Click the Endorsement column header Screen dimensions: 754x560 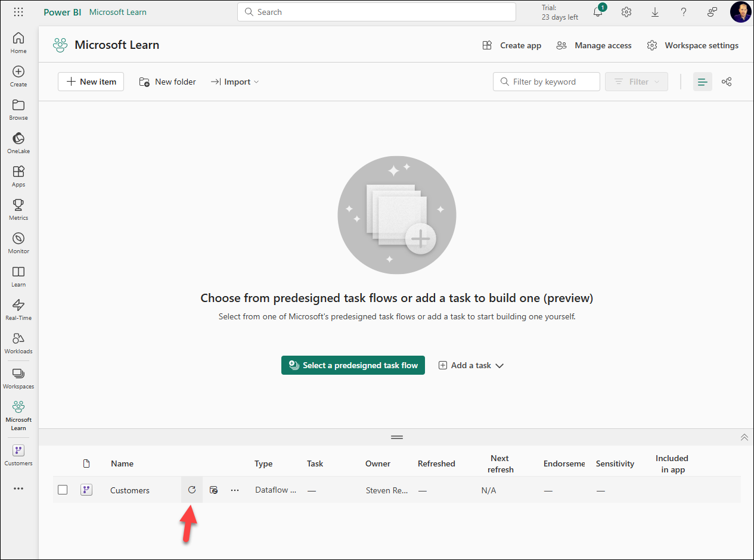click(x=564, y=463)
